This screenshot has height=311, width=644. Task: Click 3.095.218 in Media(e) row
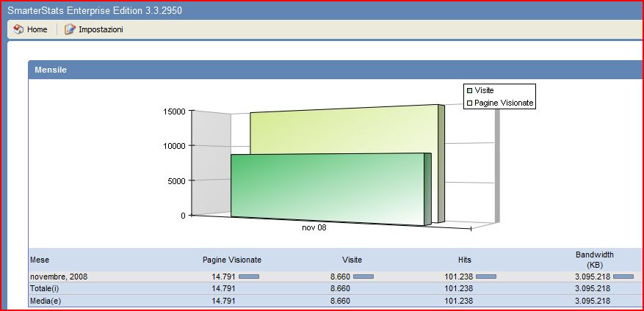593,301
